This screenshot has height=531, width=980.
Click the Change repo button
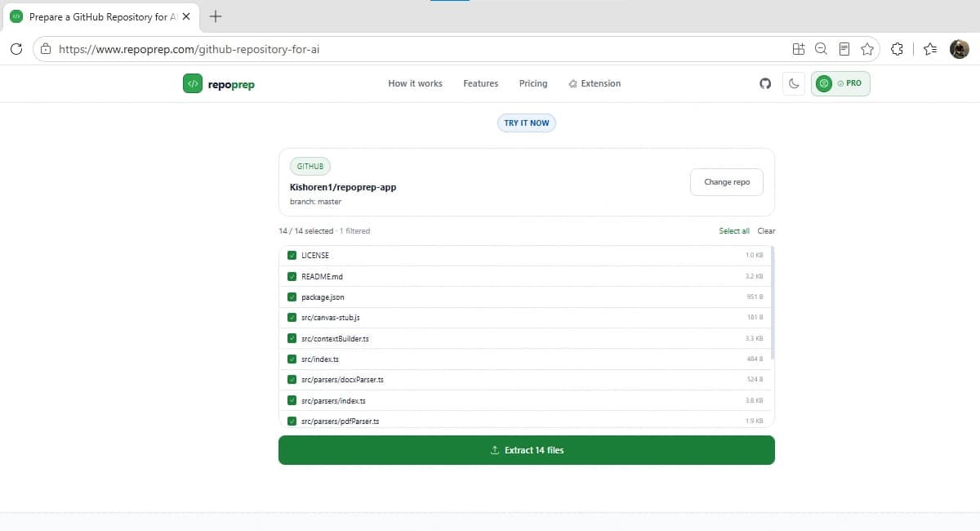[x=727, y=182]
